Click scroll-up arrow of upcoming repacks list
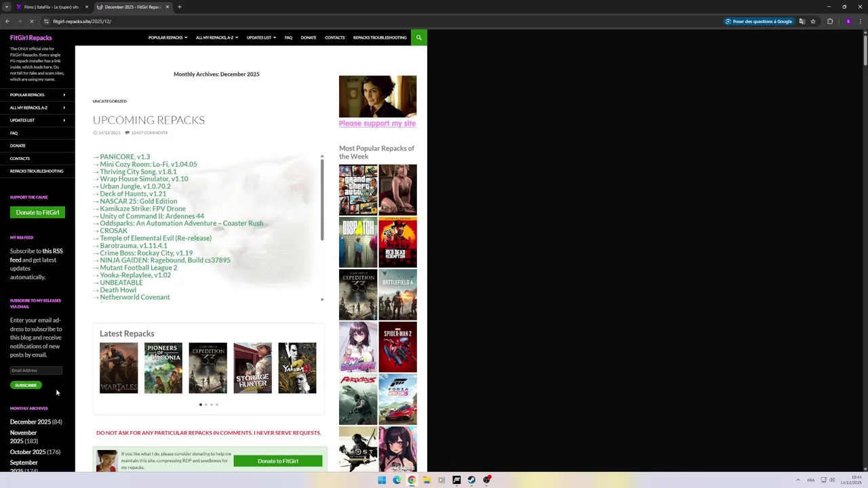The image size is (868, 488). coord(322,157)
